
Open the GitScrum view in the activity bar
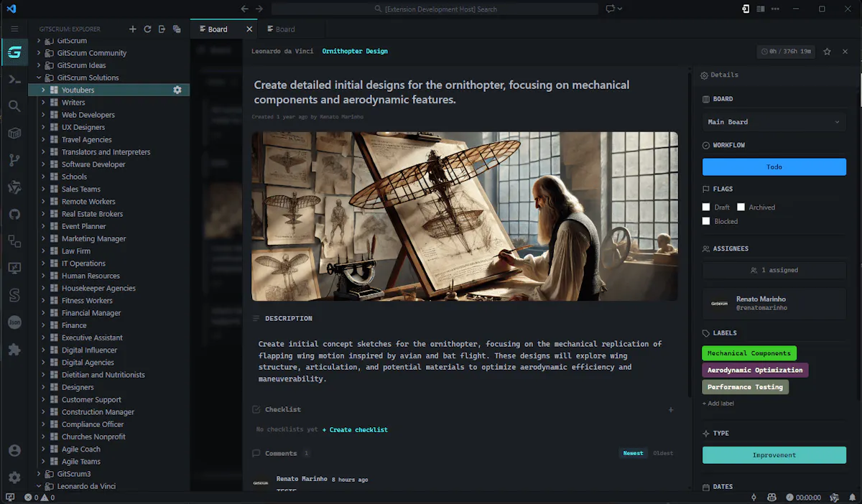(14, 52)
